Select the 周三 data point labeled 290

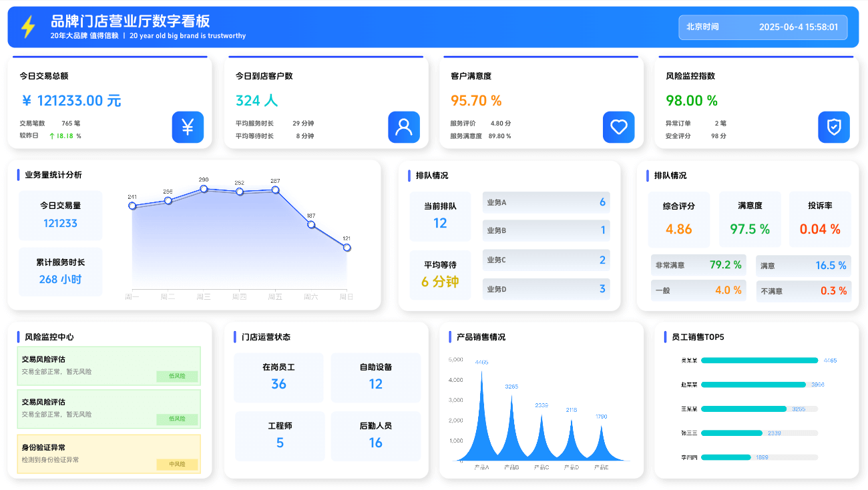pyautogui.click(x=204, y=189)
